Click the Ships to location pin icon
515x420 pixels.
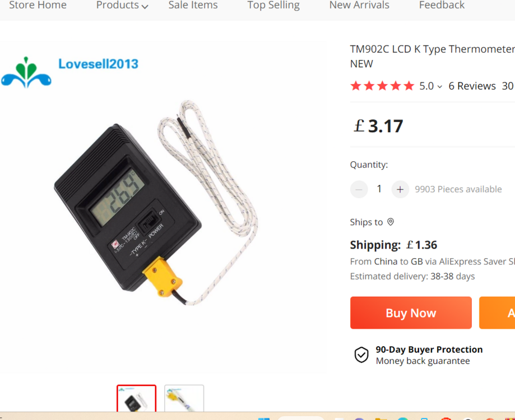click(x=390, y=222)
